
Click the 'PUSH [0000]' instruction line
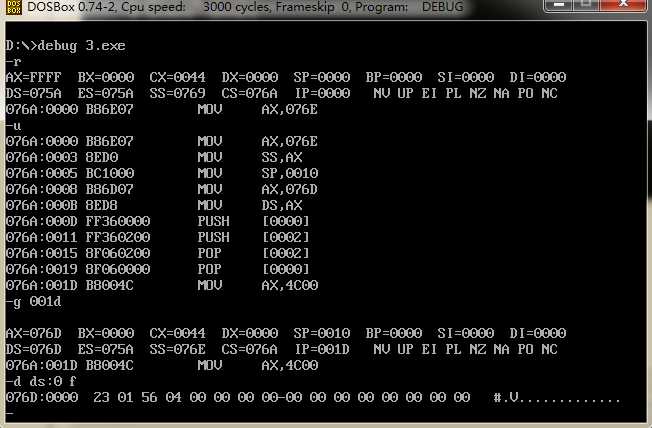[x=158, y=221]
